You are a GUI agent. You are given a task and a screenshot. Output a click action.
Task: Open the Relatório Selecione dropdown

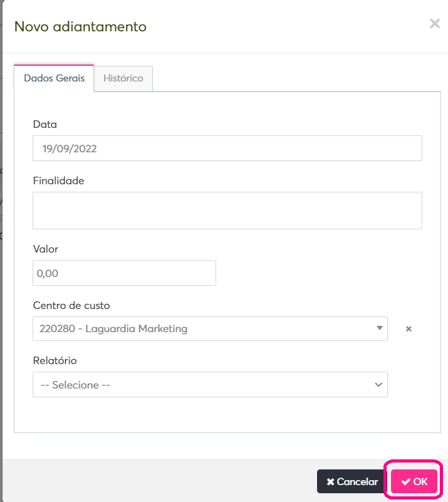click(x=201, y=385)
